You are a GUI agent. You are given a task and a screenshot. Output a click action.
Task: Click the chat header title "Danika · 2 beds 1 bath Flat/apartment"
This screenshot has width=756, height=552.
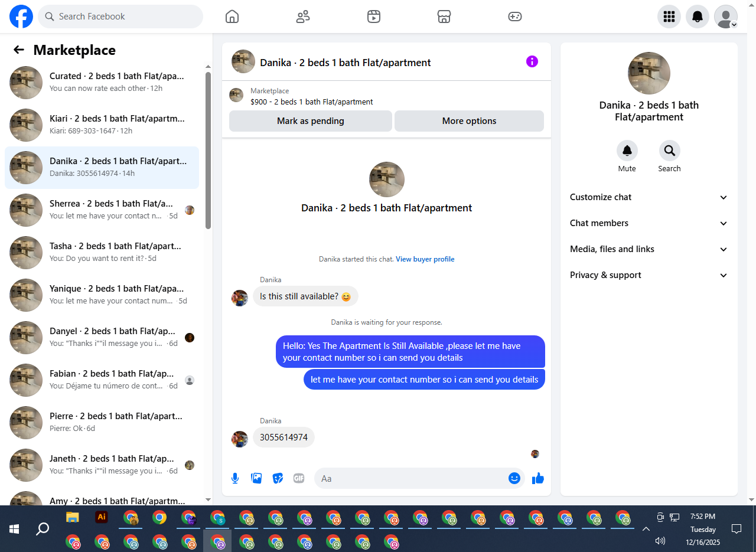pos(346,63)
